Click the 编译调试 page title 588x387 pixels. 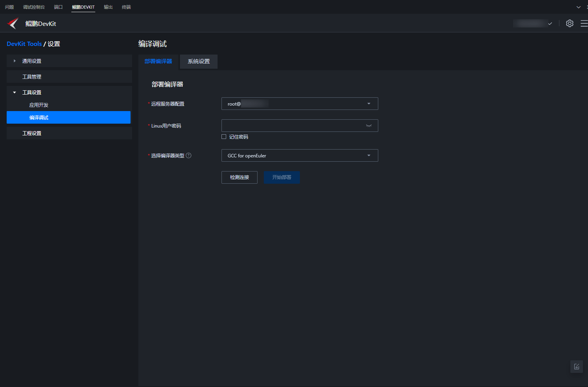tap(152, 44)
